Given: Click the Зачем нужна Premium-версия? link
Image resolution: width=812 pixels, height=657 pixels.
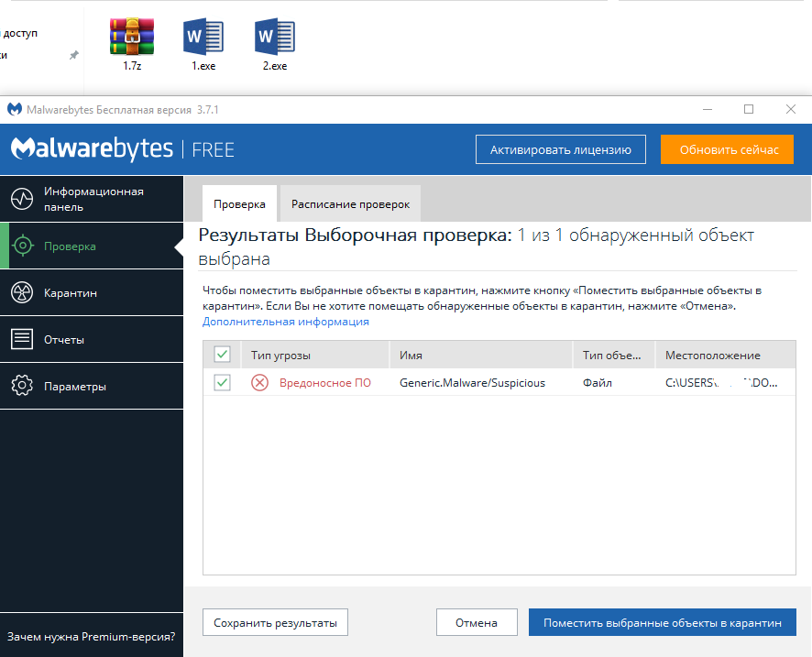Looking at the screenshot, I should click(91, 636).
